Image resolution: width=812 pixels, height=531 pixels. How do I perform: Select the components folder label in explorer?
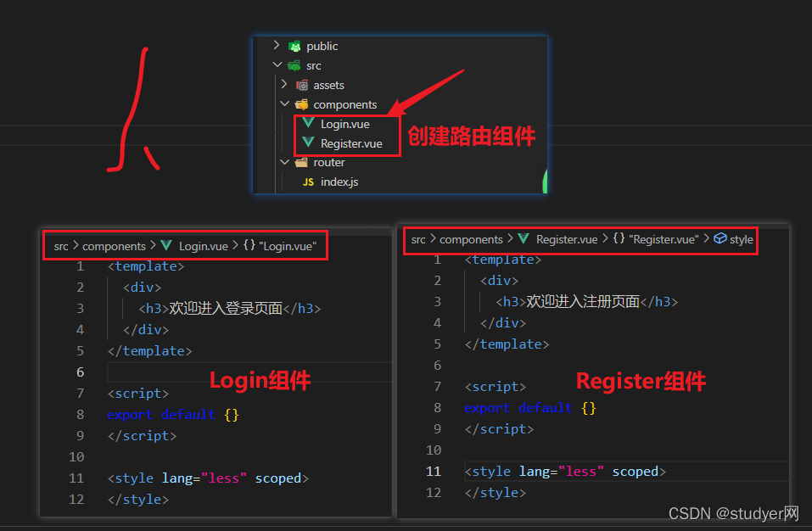[344, 104]
